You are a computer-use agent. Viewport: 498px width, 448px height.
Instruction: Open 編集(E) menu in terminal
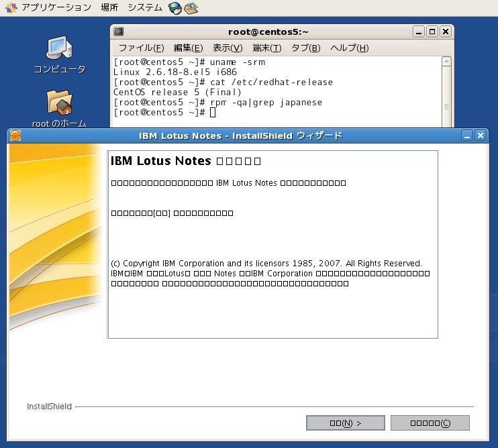tap(188, 48)
